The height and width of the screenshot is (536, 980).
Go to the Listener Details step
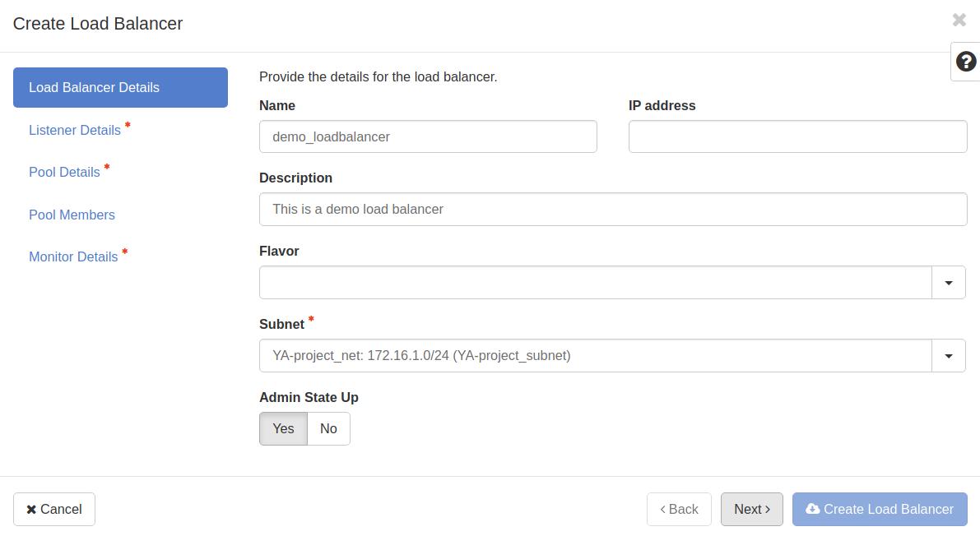[x=75, y=130]
